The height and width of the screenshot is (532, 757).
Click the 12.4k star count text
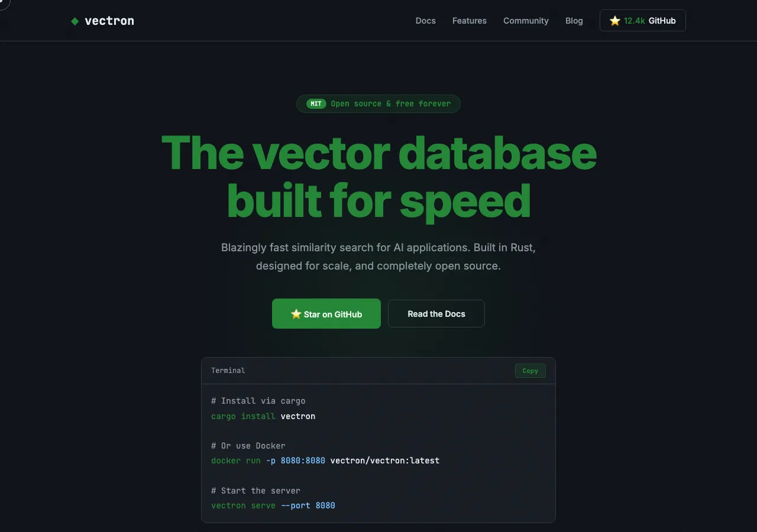(634, 20)
